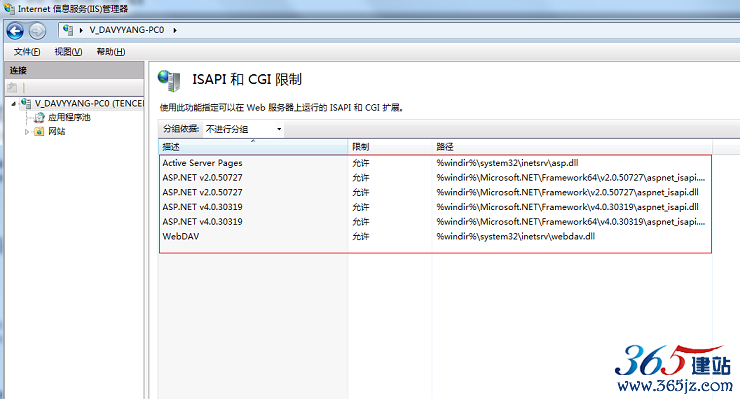Screen dimensions: 740x399
Task: Collapse the V_DAVYYANG-PC0 server tree node
Action: pos(14,103)
